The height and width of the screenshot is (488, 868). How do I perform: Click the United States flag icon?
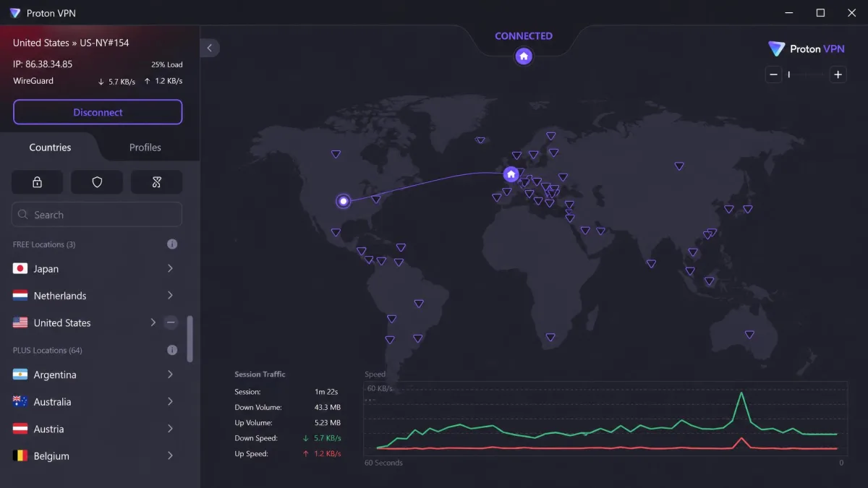click(20, 323)
